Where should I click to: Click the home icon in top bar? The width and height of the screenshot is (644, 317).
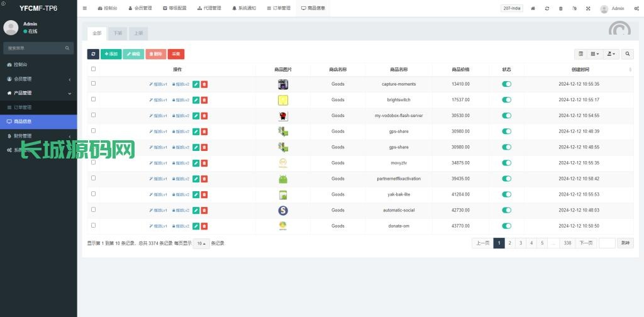click(x=533, y=9)
